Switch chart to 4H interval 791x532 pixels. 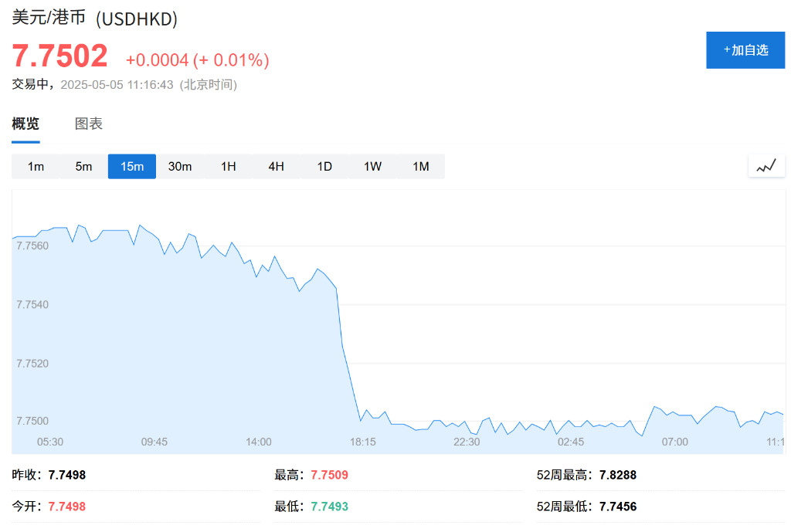(276, 166)
